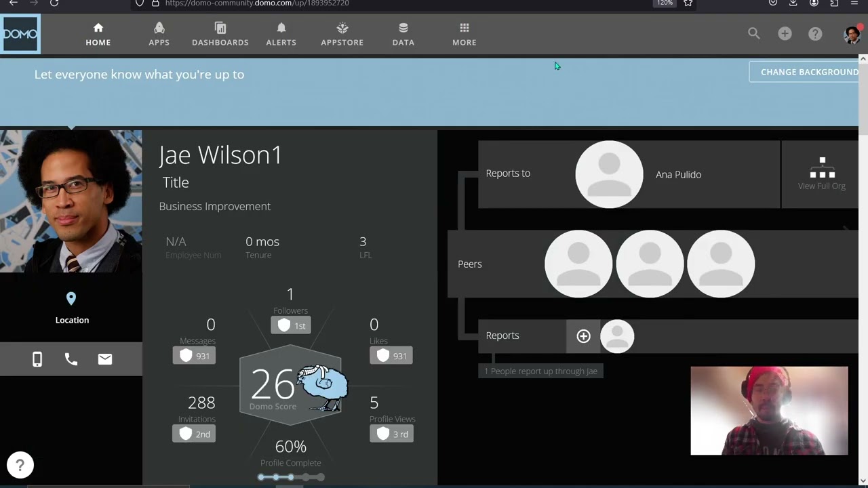Click the 'Business Improvement' department text
The height and width of the screenshot is (488, 868).
coord(215,206)
